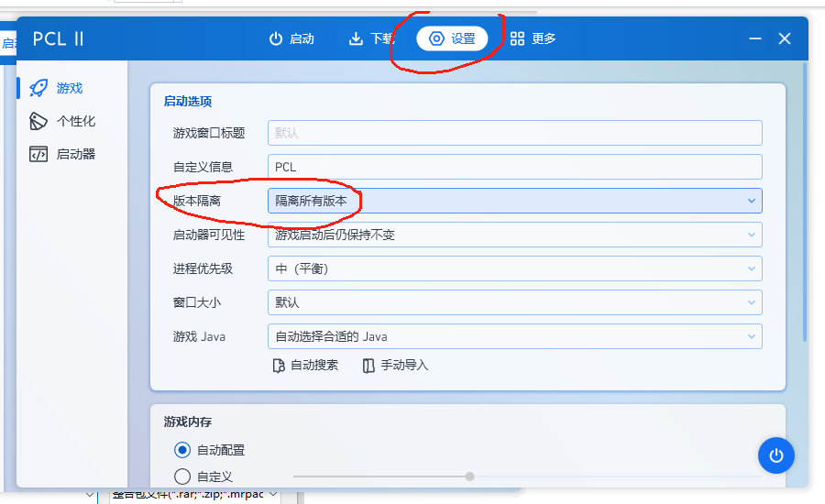This screenshot has height=504, width=825.
Task: Click the 游戏窗口标题 input field
Action: (514, 133)
